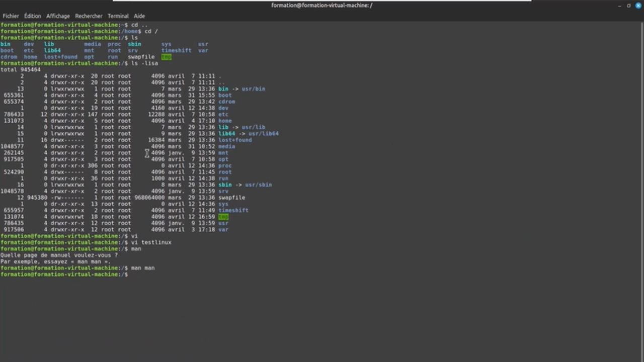Click the bin -> usr/bin symlink line
Image resolution: width=644 pixels, height=362 pixels.
242,88
